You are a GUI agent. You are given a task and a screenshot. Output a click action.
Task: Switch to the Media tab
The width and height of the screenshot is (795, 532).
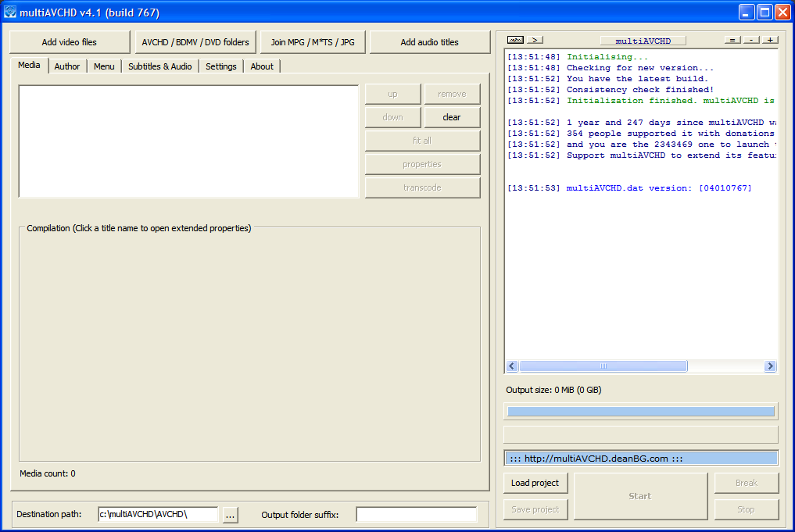click(29, 66)
